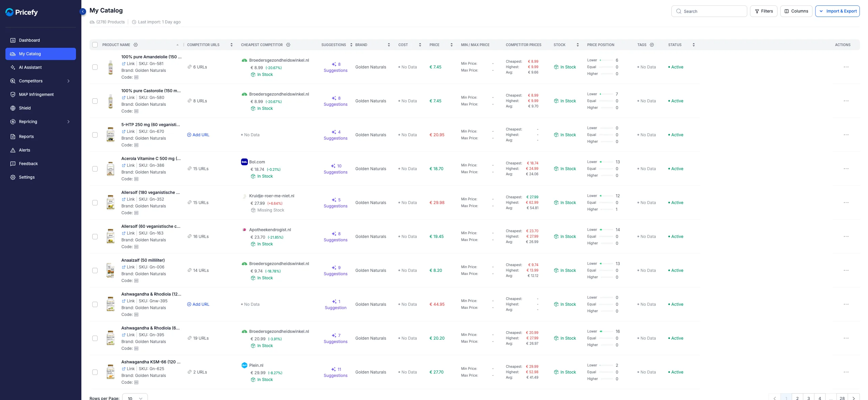Collapse the sidebar with arrow button

tap(83, 12)
